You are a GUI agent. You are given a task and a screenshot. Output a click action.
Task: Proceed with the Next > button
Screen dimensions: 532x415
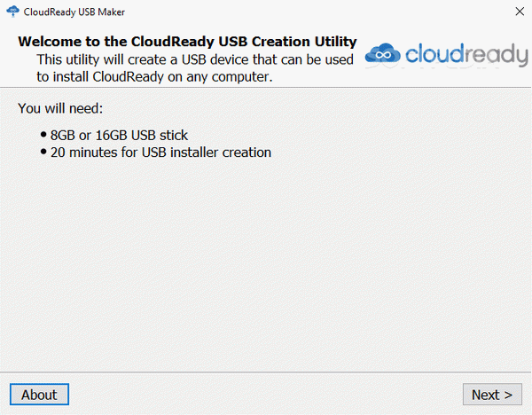click(492, 395)
